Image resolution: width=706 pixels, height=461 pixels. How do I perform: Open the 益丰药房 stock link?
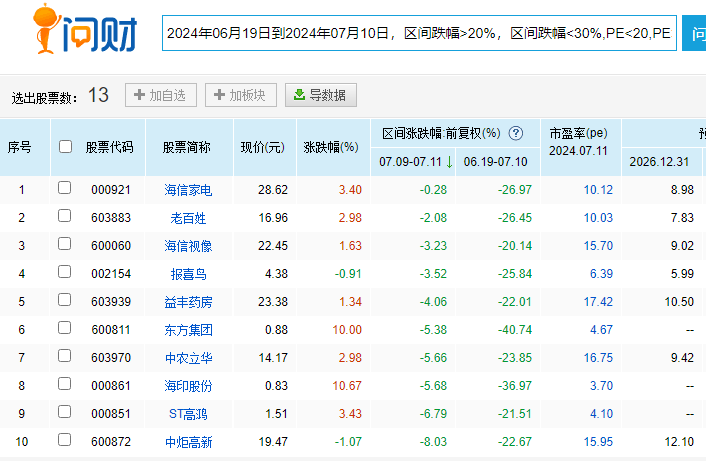coord(188,302)
